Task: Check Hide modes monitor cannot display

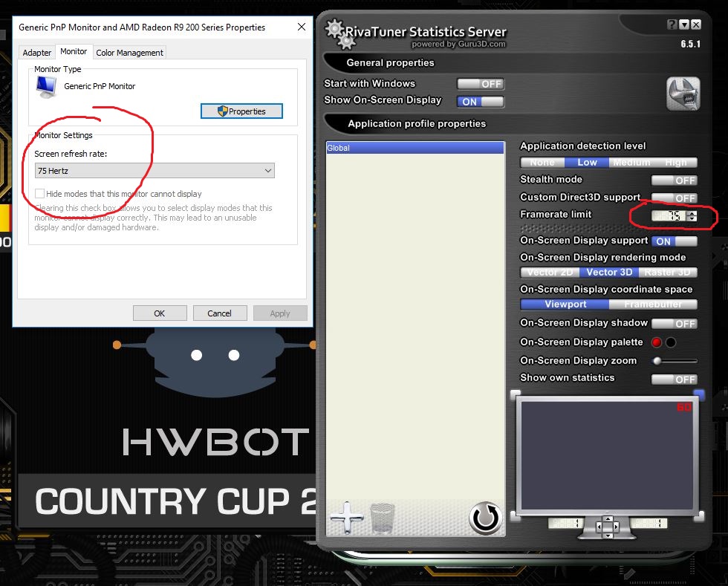Action: [x=40, y=194]
